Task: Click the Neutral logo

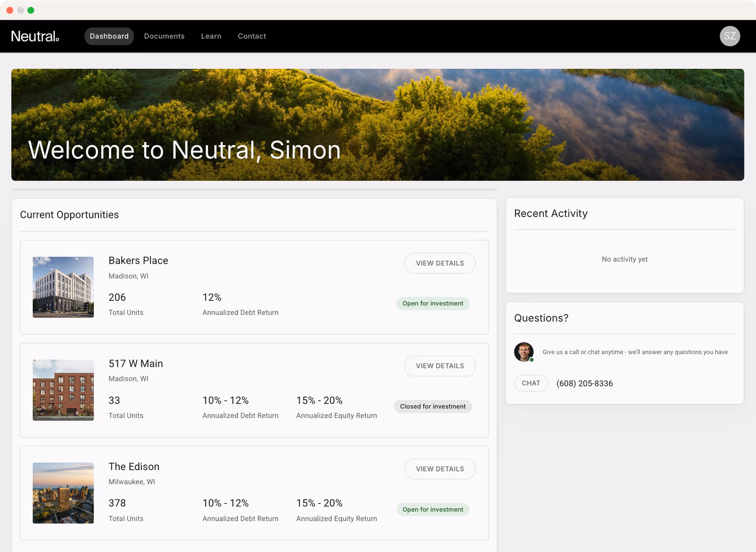Action: coord(35,36)
